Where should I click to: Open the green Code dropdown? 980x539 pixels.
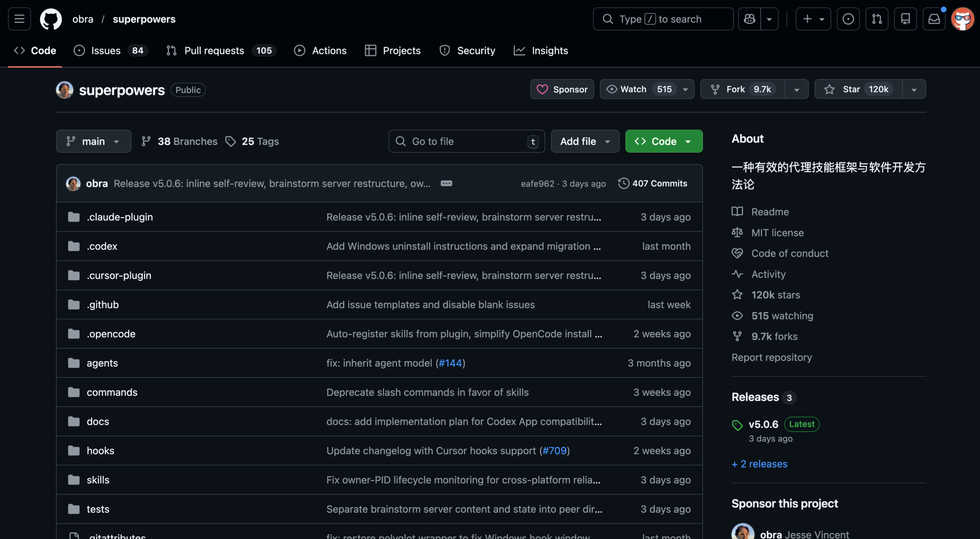pos(663,141)
